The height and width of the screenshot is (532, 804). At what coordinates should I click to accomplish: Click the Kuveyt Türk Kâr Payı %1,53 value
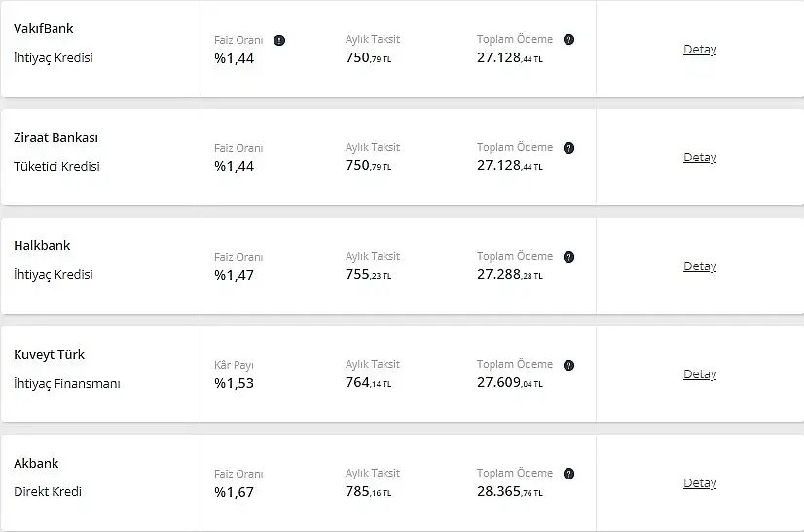[x=235, y=383]
